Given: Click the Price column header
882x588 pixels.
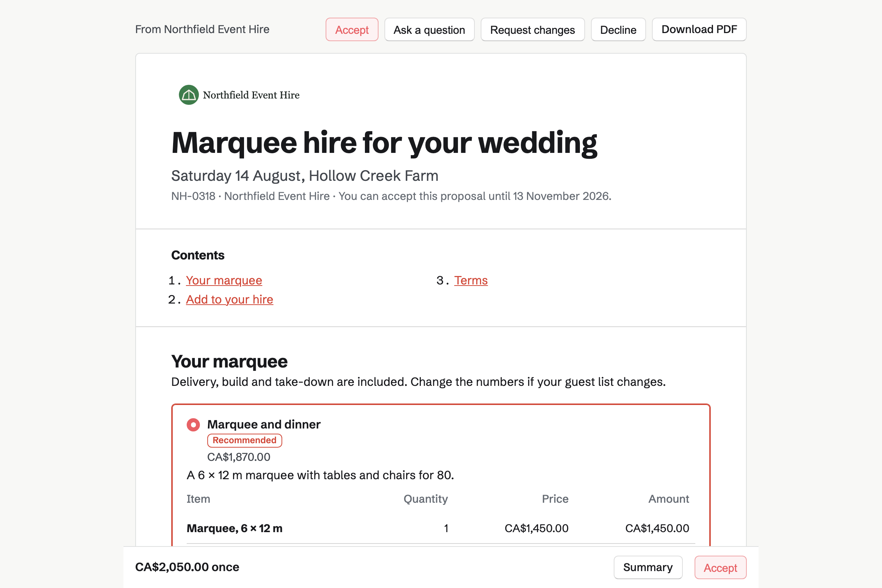Looking at the screenshot, I should coord(555,499).
